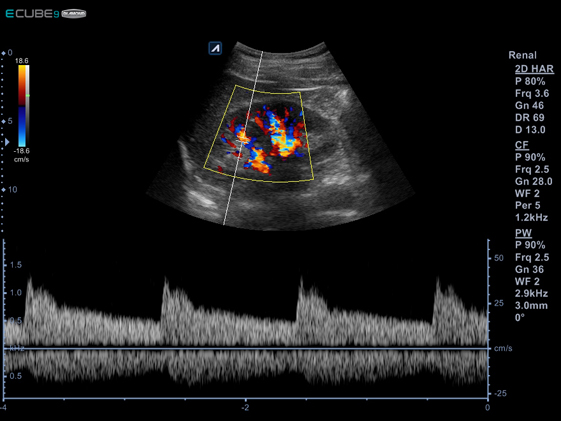This screenshot has height=421, width=561.
Task: Click the white Doppler cursor line
Action: click(x=243, y=138)
